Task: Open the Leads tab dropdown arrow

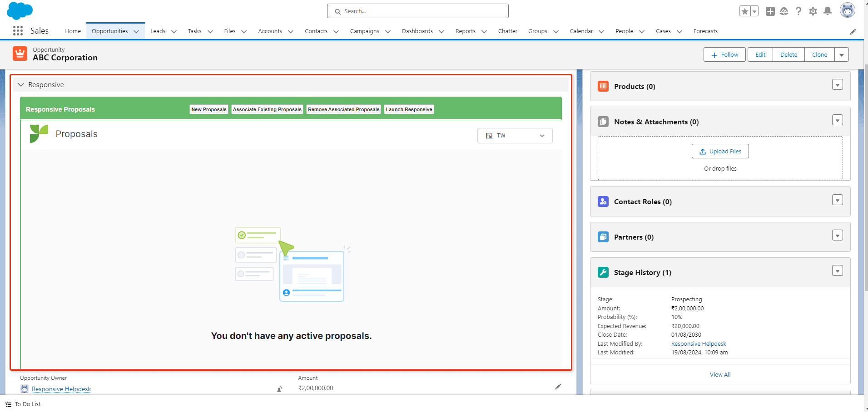Action: click(174, 32)
